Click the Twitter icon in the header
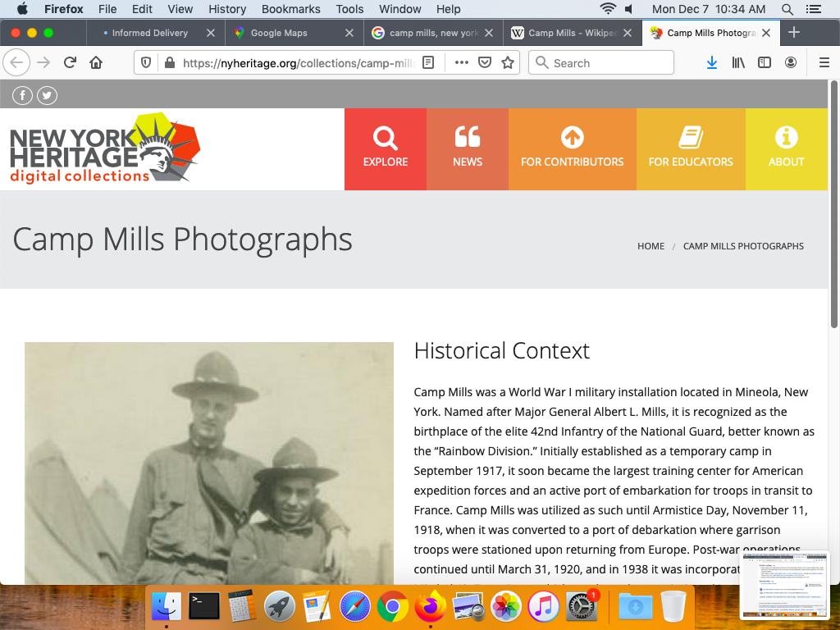The width and height of the screenshot is (840, 630). pyautogui.click(x=47, y=96)
